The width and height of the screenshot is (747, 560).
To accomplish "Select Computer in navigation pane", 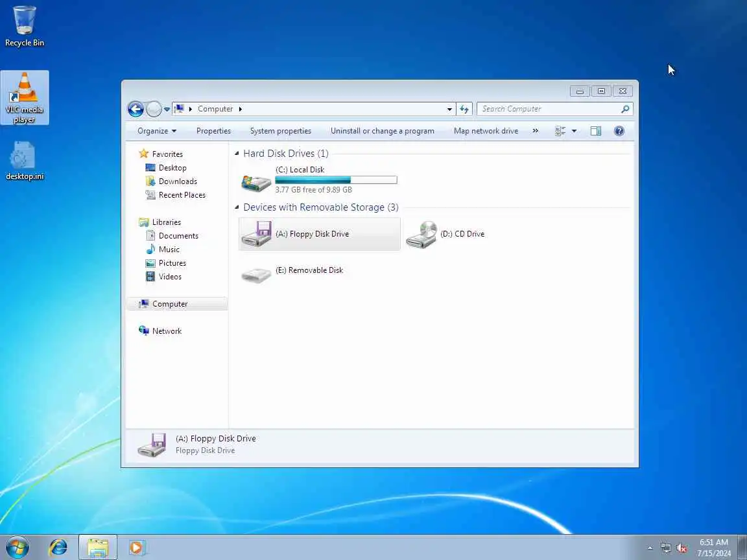I will pyautogui.click(x=177, y=304).
